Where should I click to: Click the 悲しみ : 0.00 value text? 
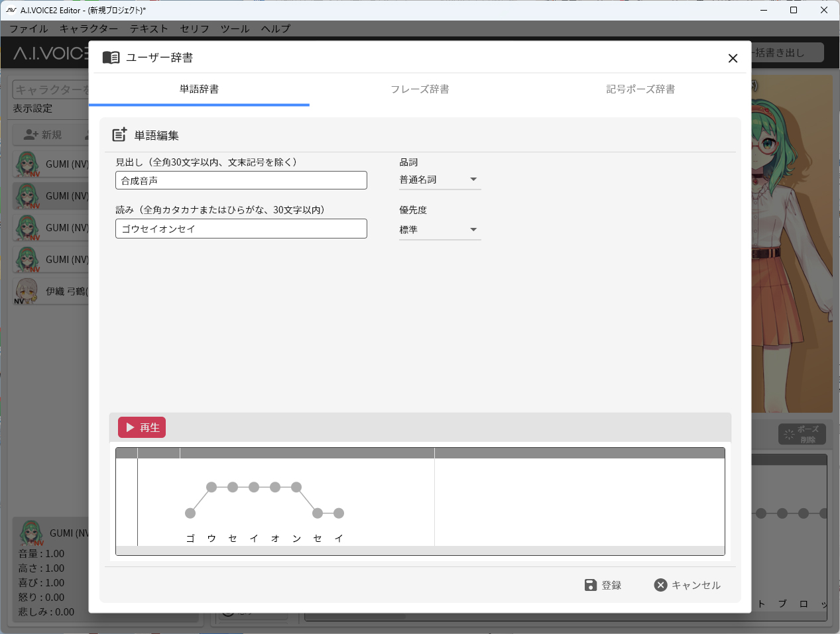(46, 612)
